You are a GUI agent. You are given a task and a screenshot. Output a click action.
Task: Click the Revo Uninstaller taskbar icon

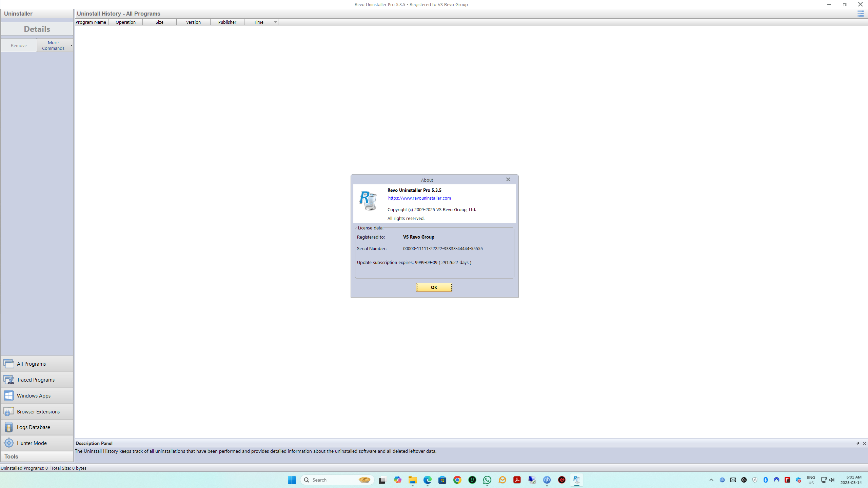577,480
